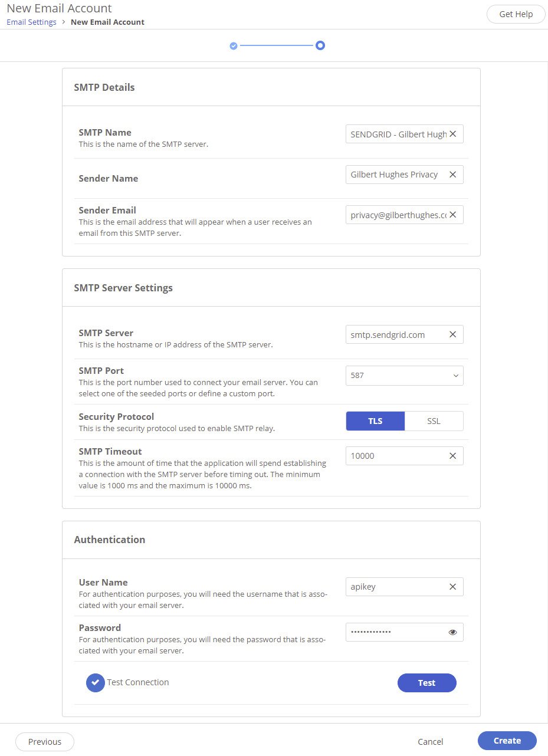Click the step progress connector bar

pyautogui.click(x=277, y=45)
